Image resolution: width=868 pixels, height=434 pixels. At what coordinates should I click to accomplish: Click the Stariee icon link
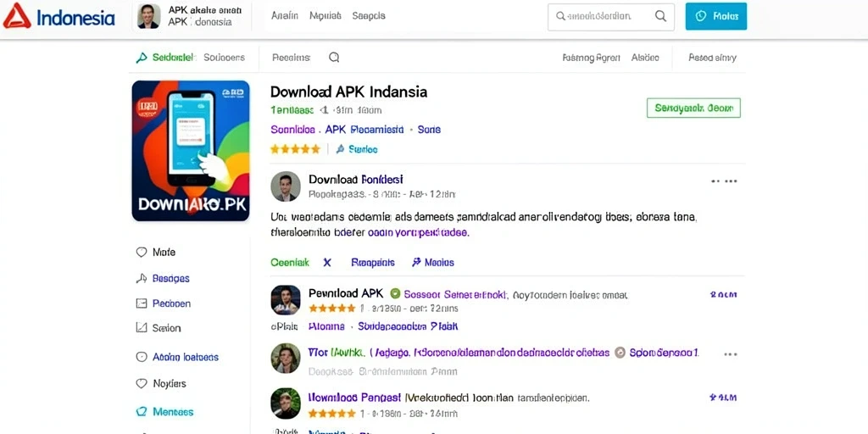click(x=357, y=149)
